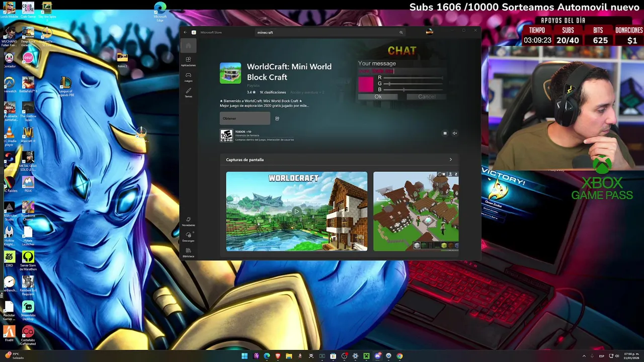This screenshot has width=644, height=362.
Task: Open the WORLDCRAFT trailer screenshot thumbnail
Action: 296,211
